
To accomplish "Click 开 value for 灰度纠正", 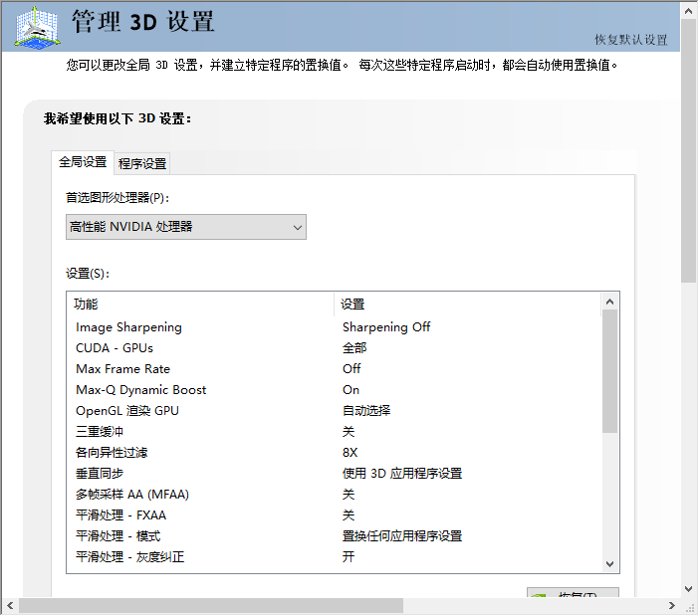I will point(349,557).
